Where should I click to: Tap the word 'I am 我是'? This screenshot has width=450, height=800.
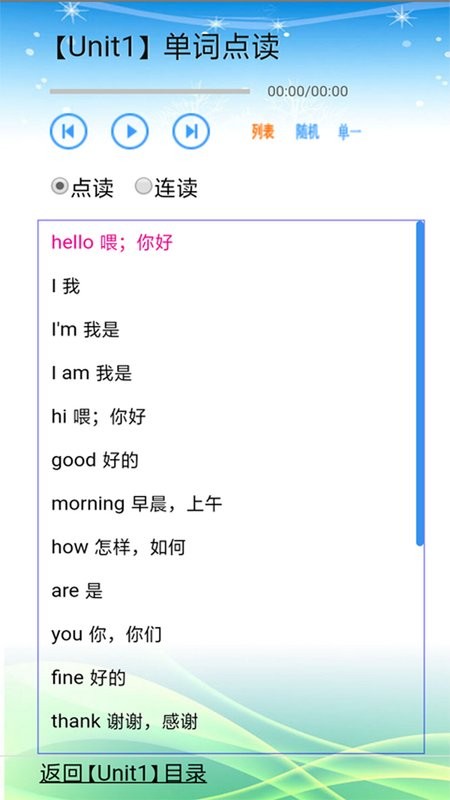[92, 373]
